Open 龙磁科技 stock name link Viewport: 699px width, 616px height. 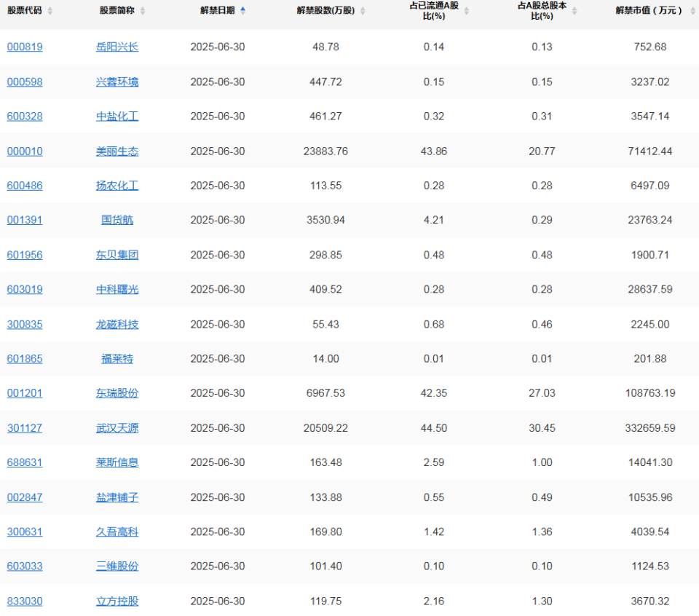pyautogui.click(x=117, y=325)
